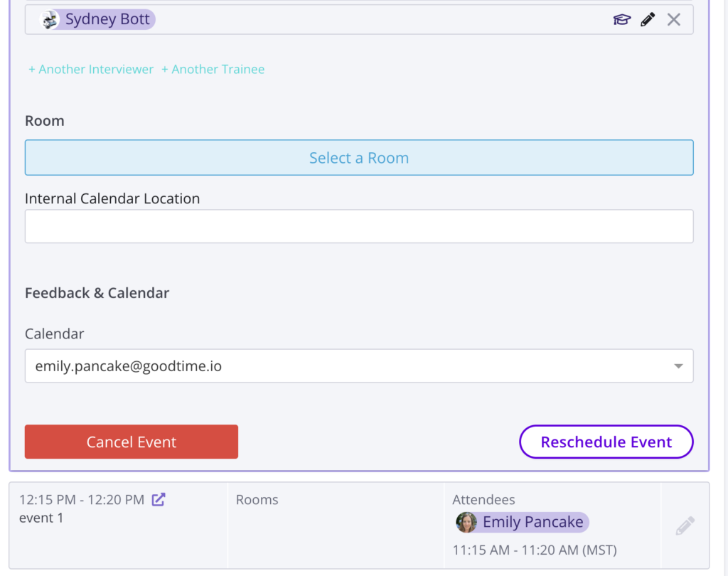Focus the Internal Calendar Location field

click(359, 226)
